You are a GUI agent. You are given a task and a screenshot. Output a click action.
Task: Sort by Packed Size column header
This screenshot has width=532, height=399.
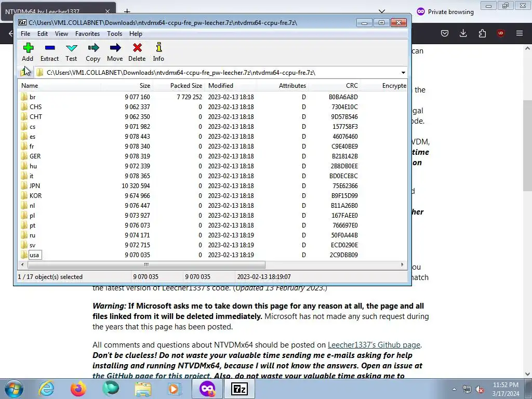coord(179,86)
